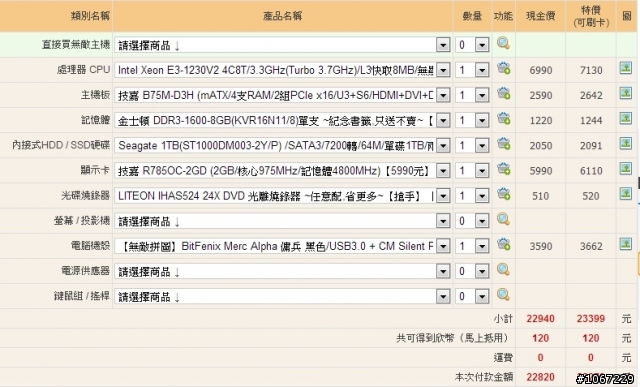Click the 小計 special price subtotal 23399
Image resolution: width=640 pixels, height=387 pixels.
click(591, 318)
